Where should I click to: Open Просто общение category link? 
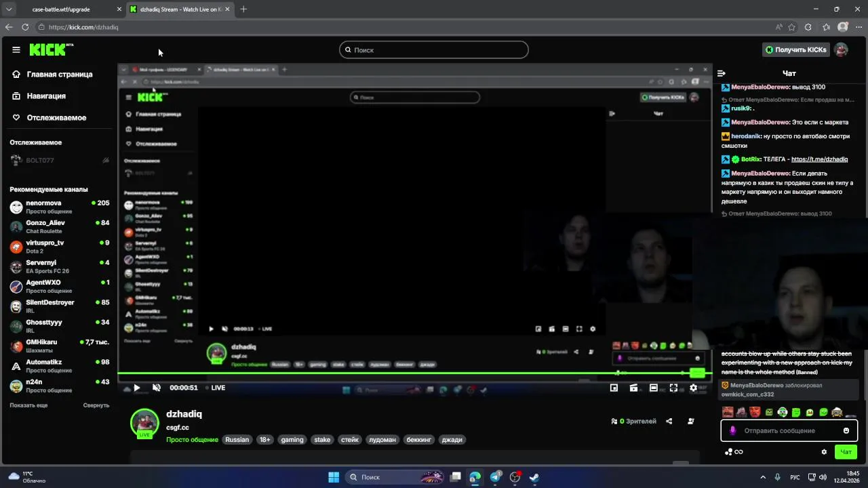coord(192,440)
